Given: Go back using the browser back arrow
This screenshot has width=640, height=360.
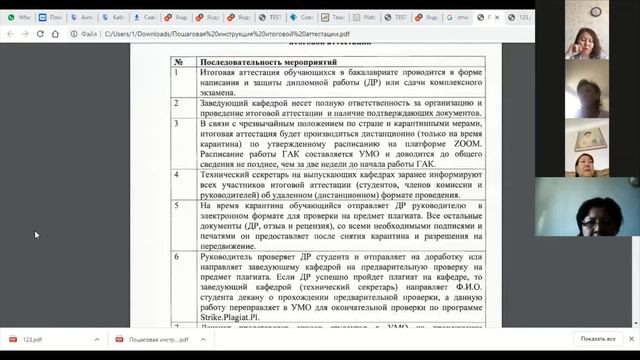Looking at the screenshot, I should (x=10, y=34).
